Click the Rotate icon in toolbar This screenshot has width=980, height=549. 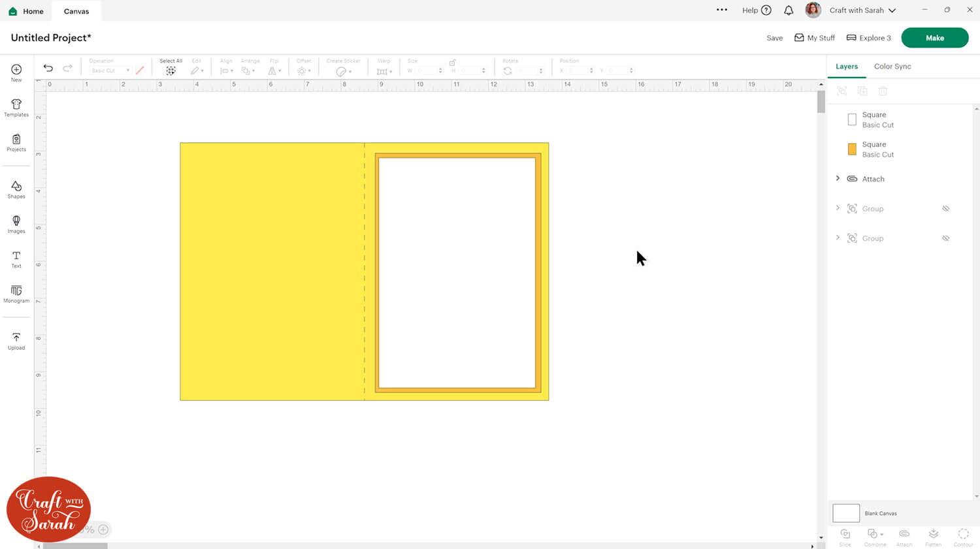pos(508,71)
